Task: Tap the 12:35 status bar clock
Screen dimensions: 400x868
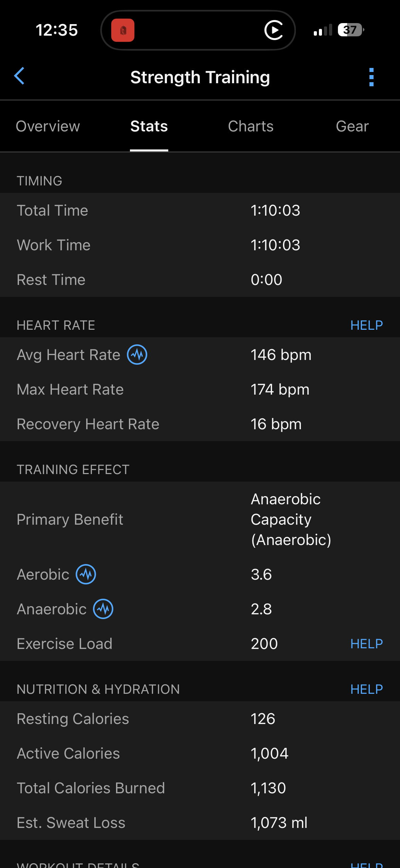Action: point(57,30)
